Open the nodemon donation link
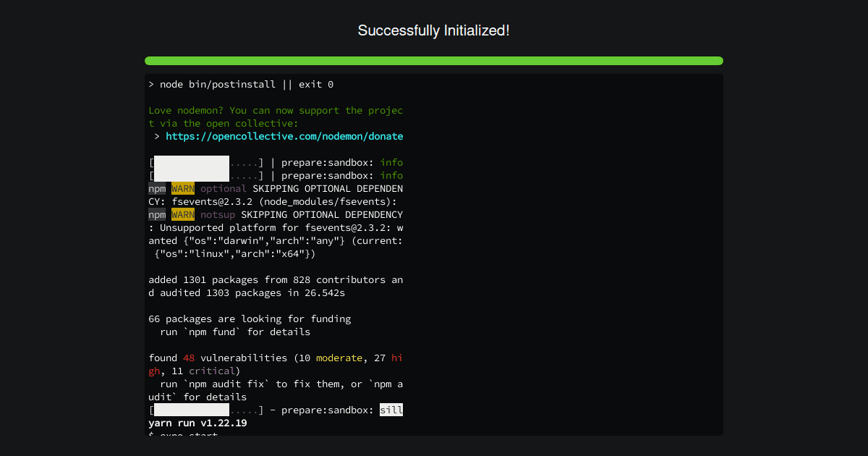The image size is (868, 456). click(285, 136)
